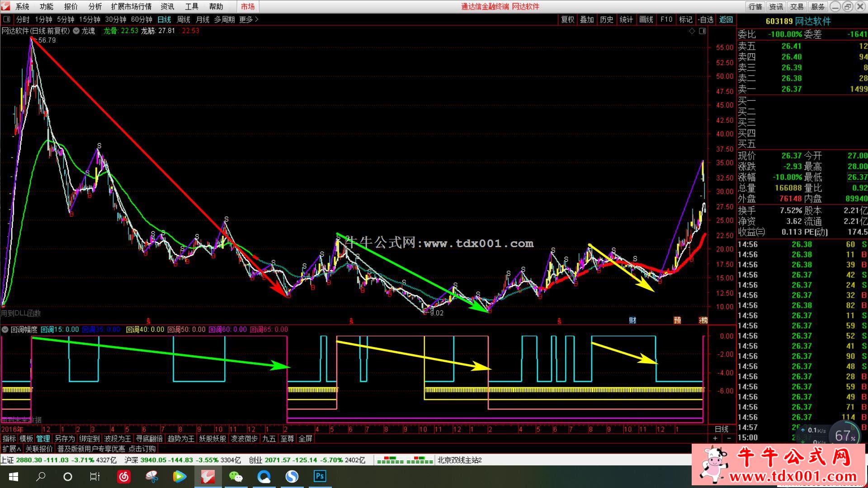Open Cortana circle icon in taskbar
Viewport: 868px width, 488px height.
(x=68, y=477)
